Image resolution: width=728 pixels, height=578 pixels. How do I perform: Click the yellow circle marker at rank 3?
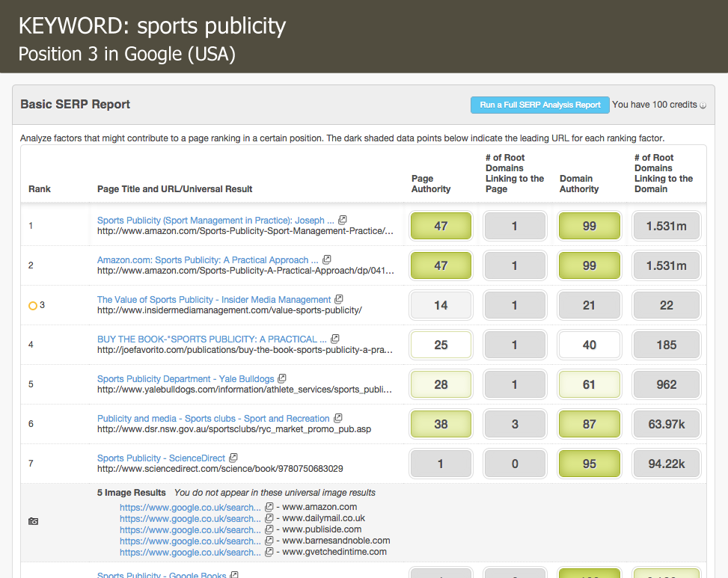tap(32, 306)
